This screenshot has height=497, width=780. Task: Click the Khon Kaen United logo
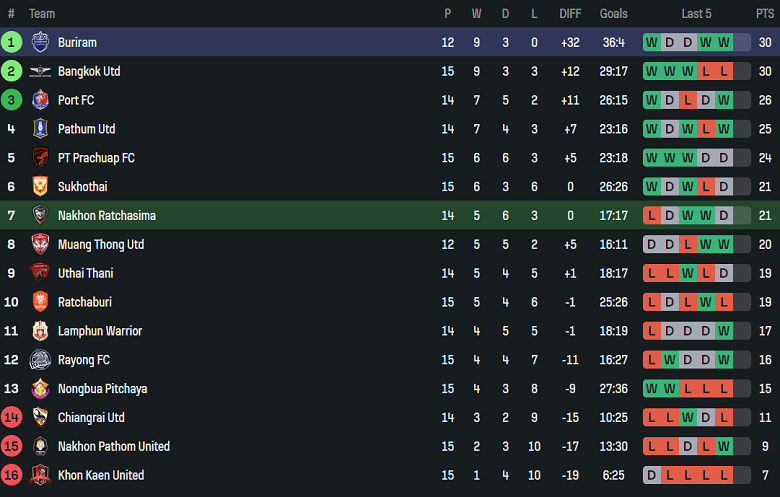40,475
